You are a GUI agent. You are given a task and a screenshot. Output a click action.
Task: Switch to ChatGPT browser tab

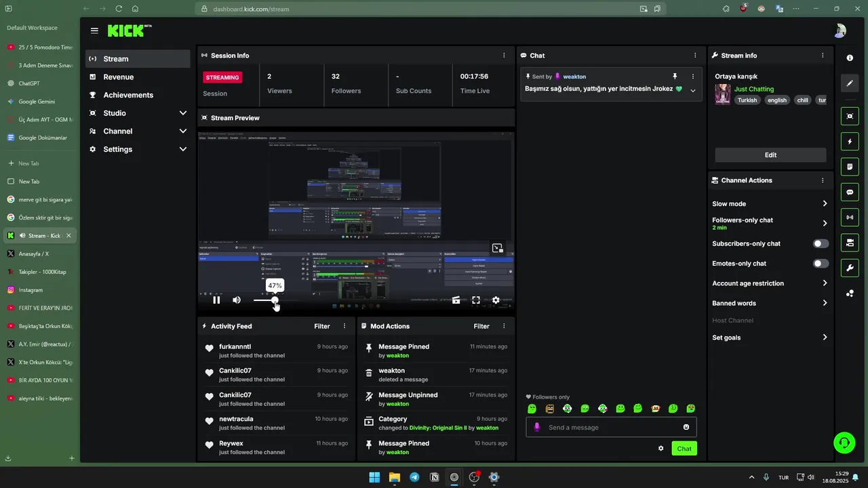coord(40,83)
